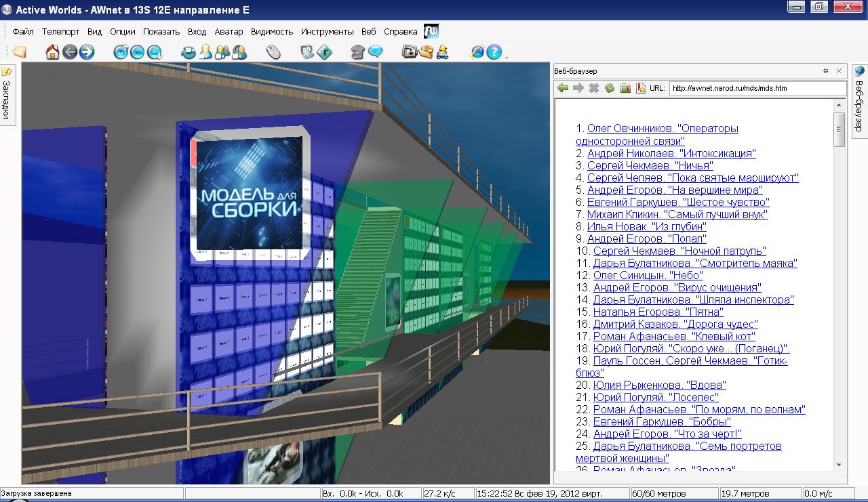Open the Файл menu
Image resolution: width=868 pixels, height=502 pixels.
pyautogui.click(x=23, y=31)
